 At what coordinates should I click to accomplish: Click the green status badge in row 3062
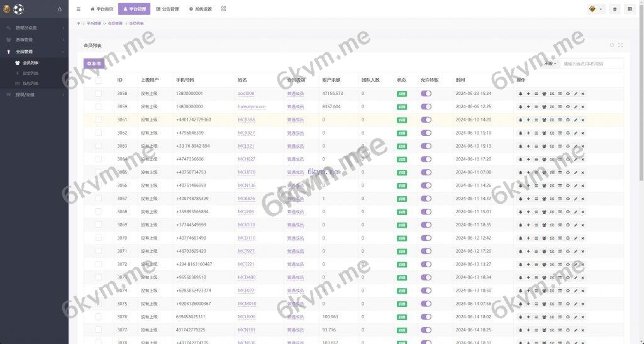tap(402, 133)
